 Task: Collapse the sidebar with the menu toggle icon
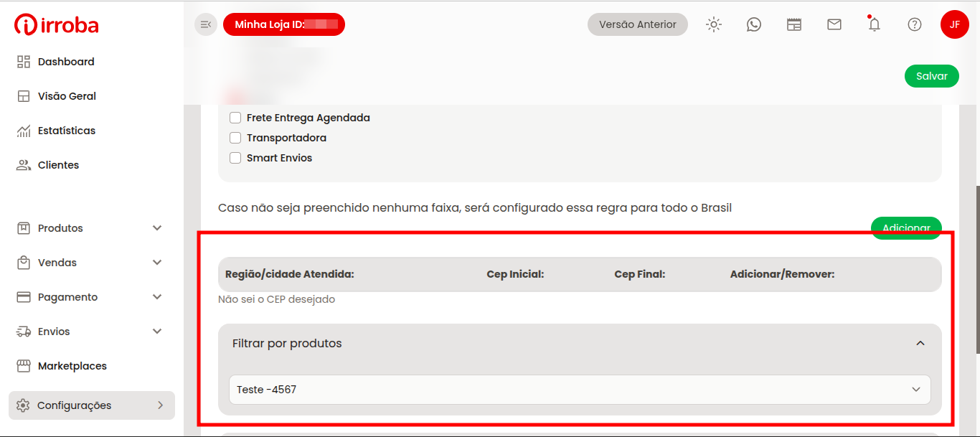click(206, 24)
